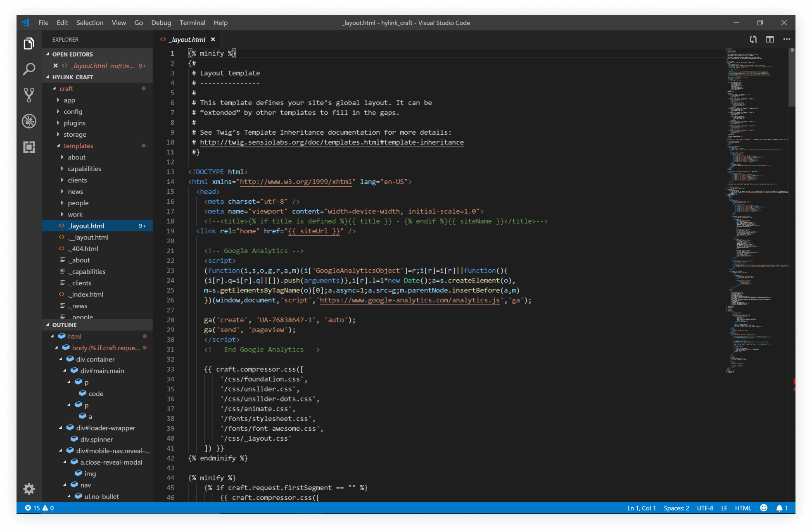Open the Manage gear menu
812x532 pixels.
(29, 489)
